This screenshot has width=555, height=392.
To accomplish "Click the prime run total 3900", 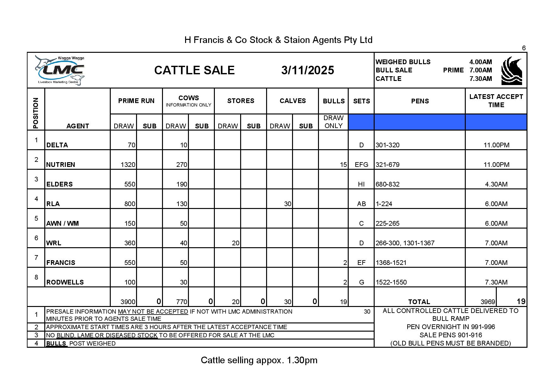I will tap(128, 302).
